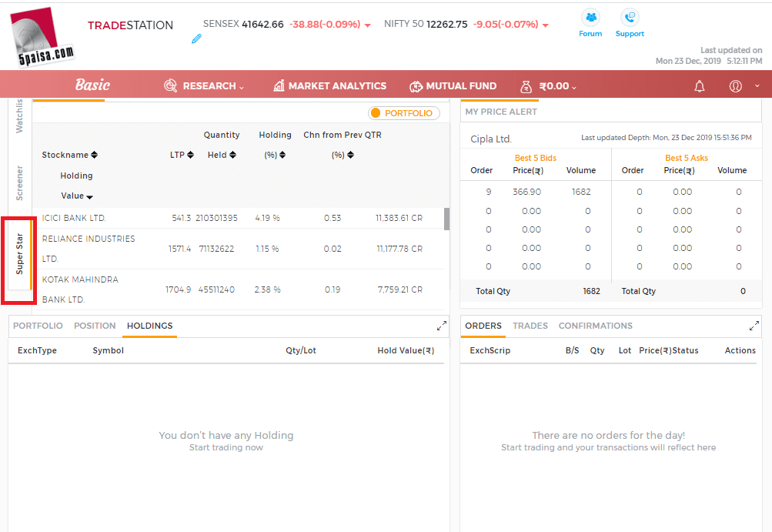The width and height of the screenshot is (772, 532).
Task: Switch to the POSITION tab
Action: [x=95, y=326]
